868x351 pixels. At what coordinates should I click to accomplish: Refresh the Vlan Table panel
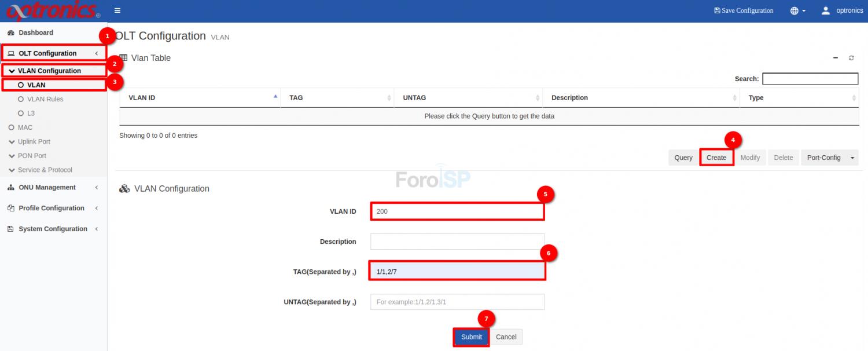click(851, 58)
